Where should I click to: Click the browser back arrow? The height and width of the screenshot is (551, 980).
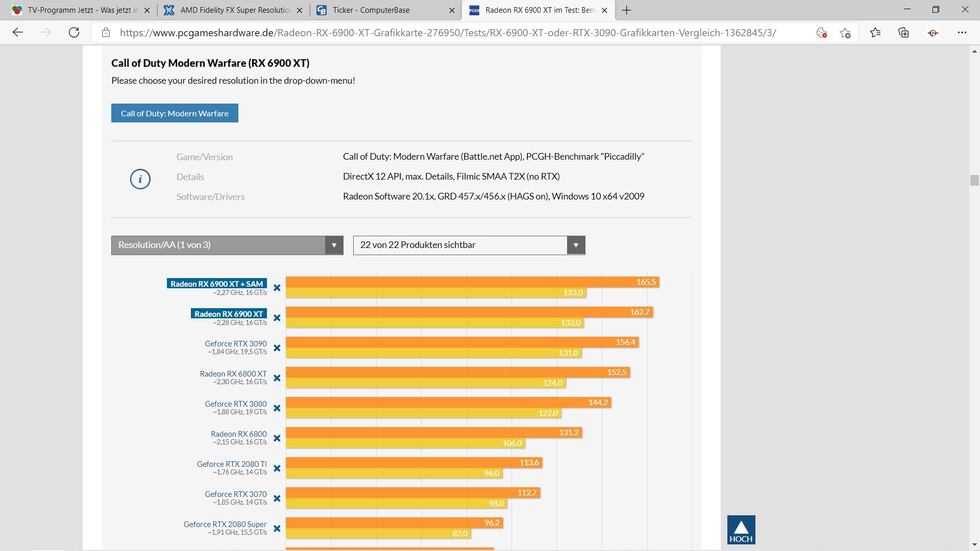pos(18,33)
